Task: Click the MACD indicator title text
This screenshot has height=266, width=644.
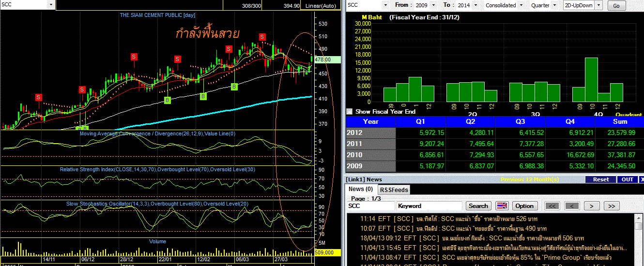Action: (157, 133)
